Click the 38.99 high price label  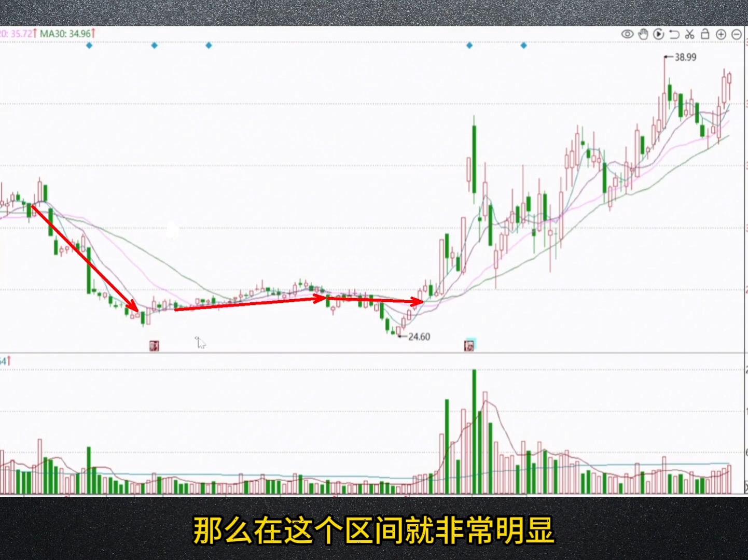[x=685, y=57]
